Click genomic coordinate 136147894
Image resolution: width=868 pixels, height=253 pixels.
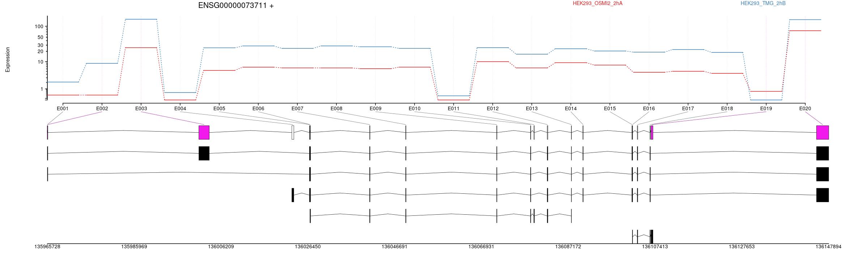tap(829, 247)
